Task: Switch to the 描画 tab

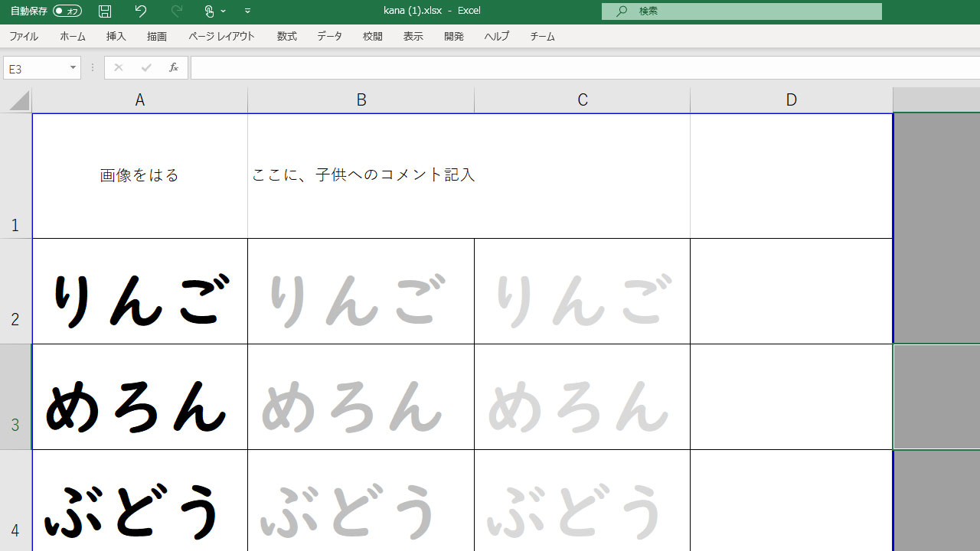Action: click(x=157, y=36)
